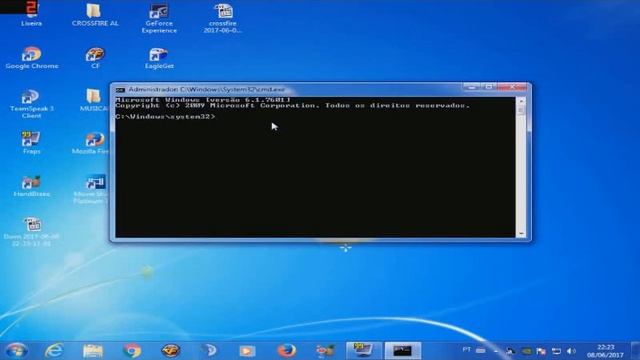Select the crossfire 2017-06 video file icon
Viewport: 640px width, 360px height.
(223, 18)
